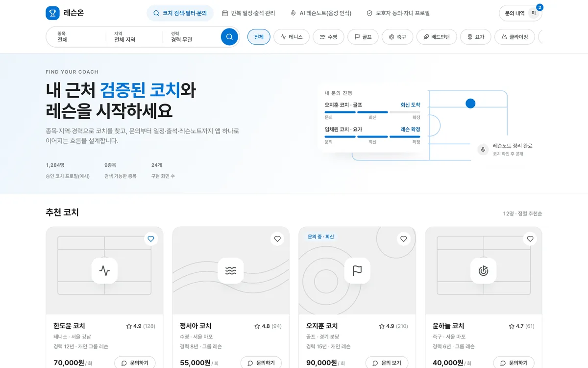Favorite 오지훈 코치 with heart icon
The width and height of the screenshot is (588, 368).
pyautogui.click(x=404, y=239)
